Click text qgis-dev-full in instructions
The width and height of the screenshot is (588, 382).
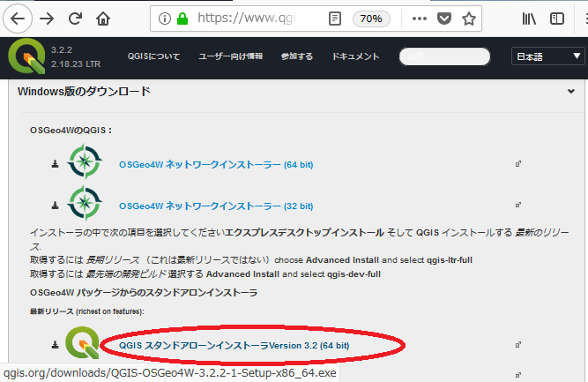tap(354, 274)
